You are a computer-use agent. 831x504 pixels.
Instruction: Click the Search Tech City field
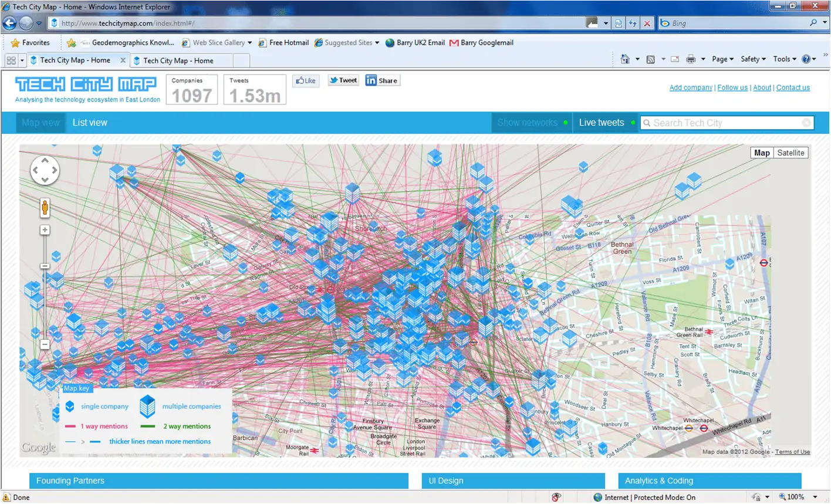pyautogui.click(x=727, y=123)
